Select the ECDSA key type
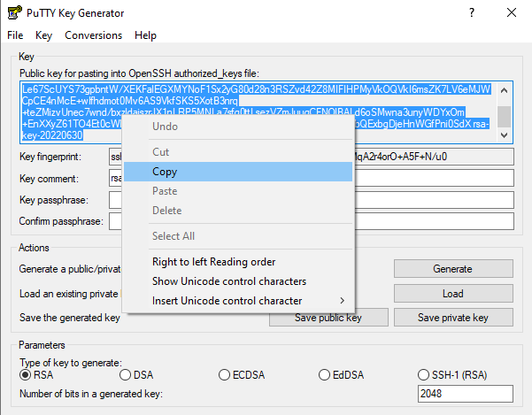Viewport: 532px width, 415px height. pos(242,375)
